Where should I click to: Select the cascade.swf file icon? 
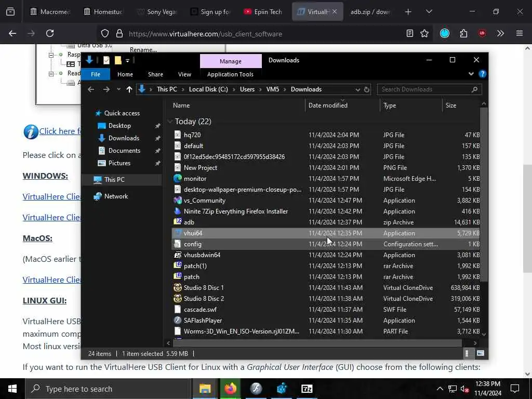178,310
